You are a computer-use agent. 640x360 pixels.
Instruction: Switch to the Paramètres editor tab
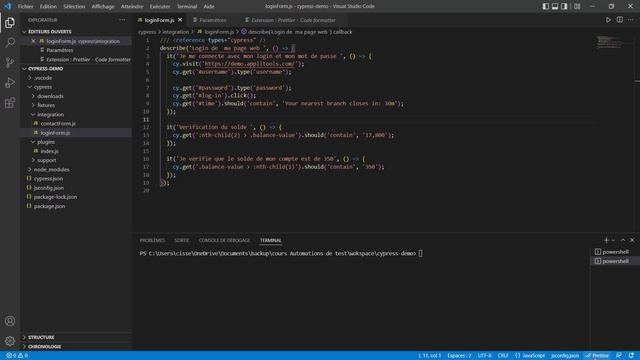click(x=209, y=20)
